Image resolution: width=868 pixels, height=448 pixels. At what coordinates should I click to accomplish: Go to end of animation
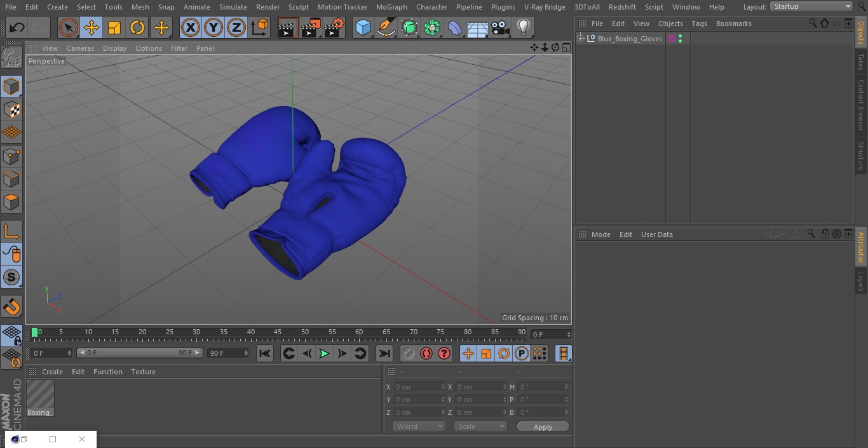384,353
